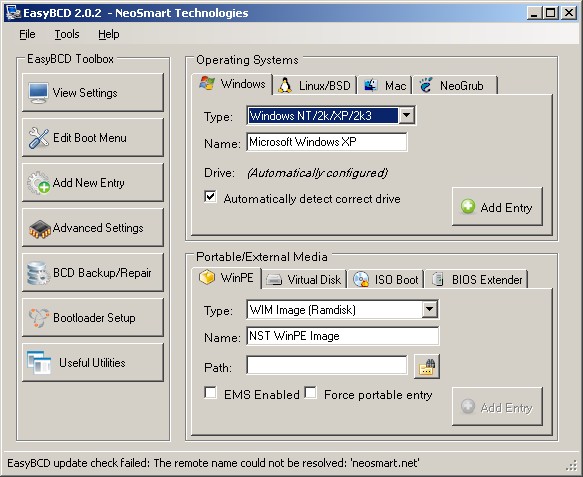Enable the EMS Enabled checkbox
The width and height of the screenshot is (583, 477).
click(210, 393)
